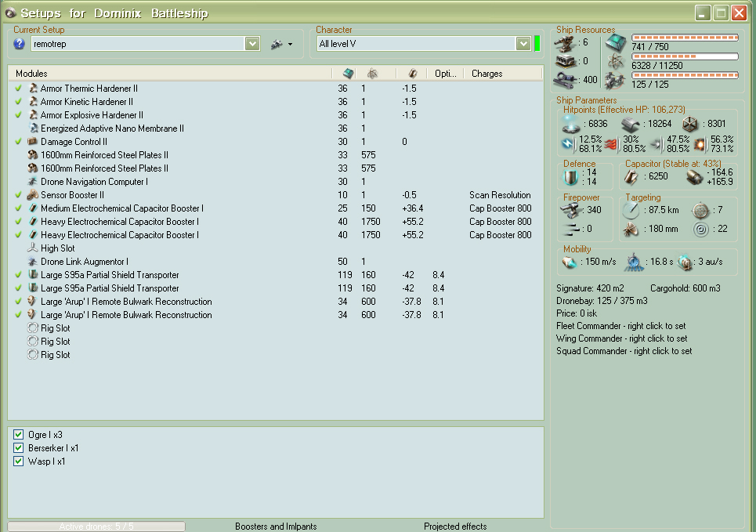Click the Sensor Booster II module icon

(33, 195)
